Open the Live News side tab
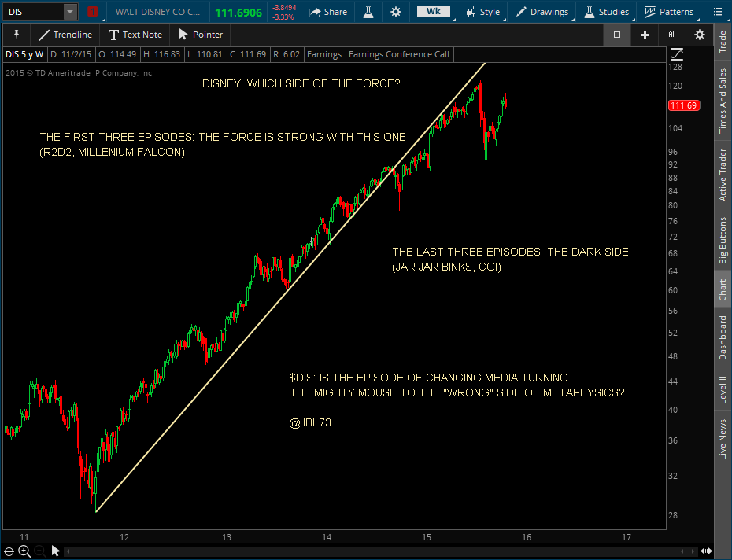This screenshot has height=560, width=732. (x=723, y=439)
